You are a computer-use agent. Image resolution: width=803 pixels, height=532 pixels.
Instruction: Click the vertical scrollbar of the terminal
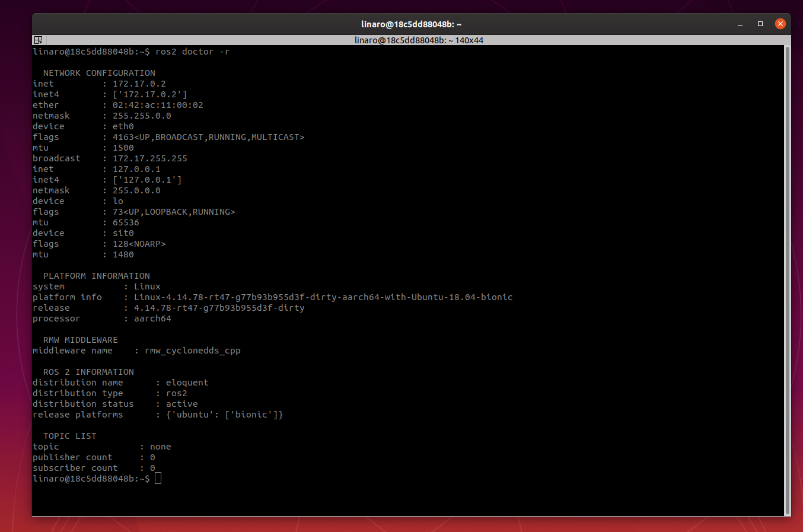tap(787, 279)
